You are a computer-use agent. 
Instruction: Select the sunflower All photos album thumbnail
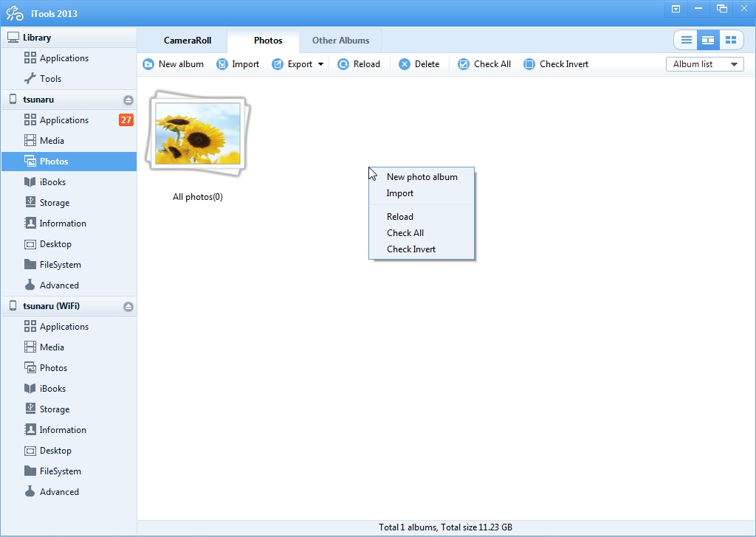198,133
